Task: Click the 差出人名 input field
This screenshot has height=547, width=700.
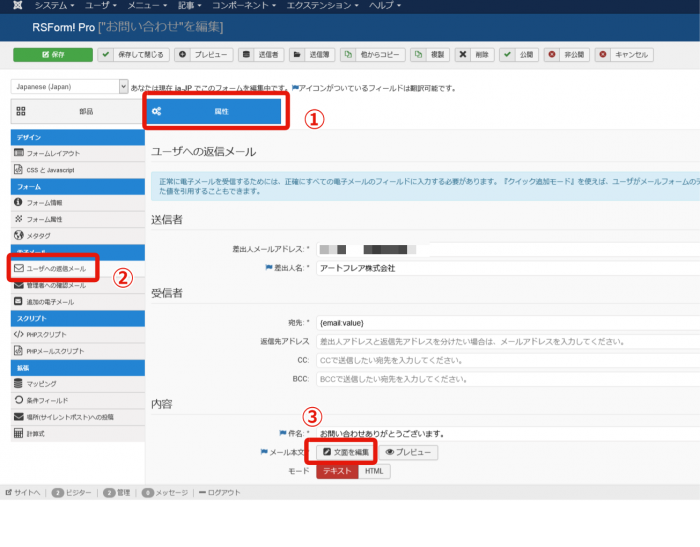Action: coord(508,268)
